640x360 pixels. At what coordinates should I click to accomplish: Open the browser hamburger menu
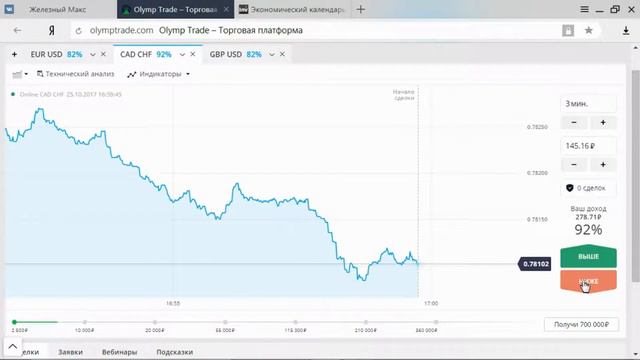click(x=584, y=9)
